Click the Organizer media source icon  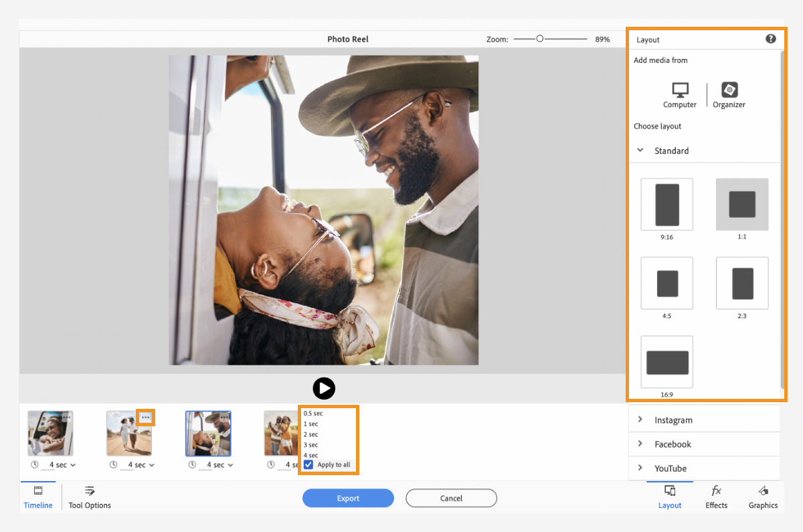(x=729, y=90)
